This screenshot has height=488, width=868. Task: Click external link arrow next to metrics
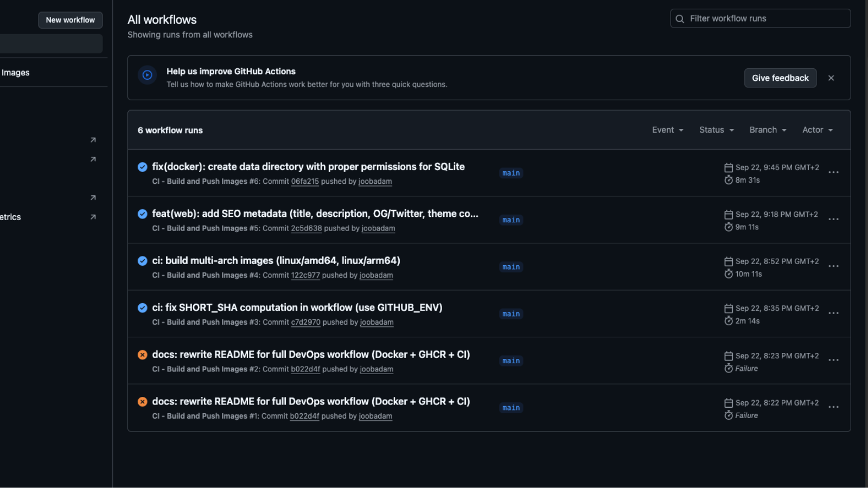pyautogui.click(x=93, y=217)
